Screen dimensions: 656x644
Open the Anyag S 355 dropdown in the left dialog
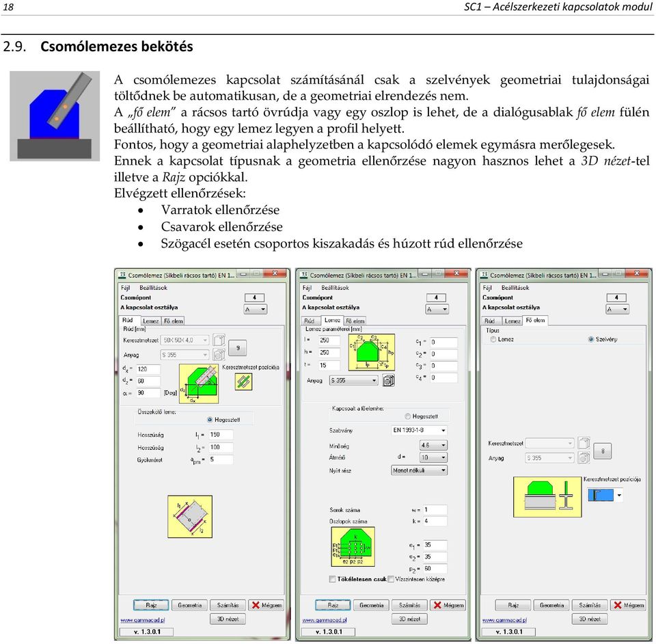pos(185,355)
